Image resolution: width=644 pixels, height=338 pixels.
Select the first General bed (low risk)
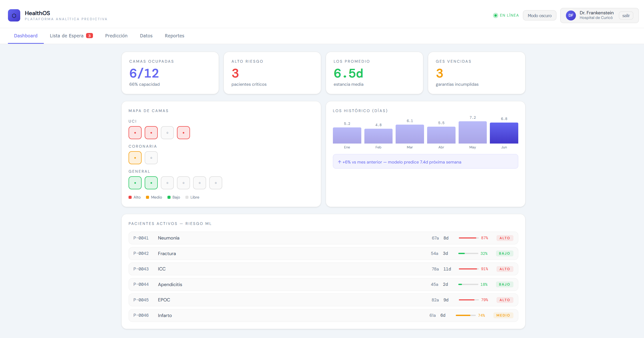[x=135, y=183]
